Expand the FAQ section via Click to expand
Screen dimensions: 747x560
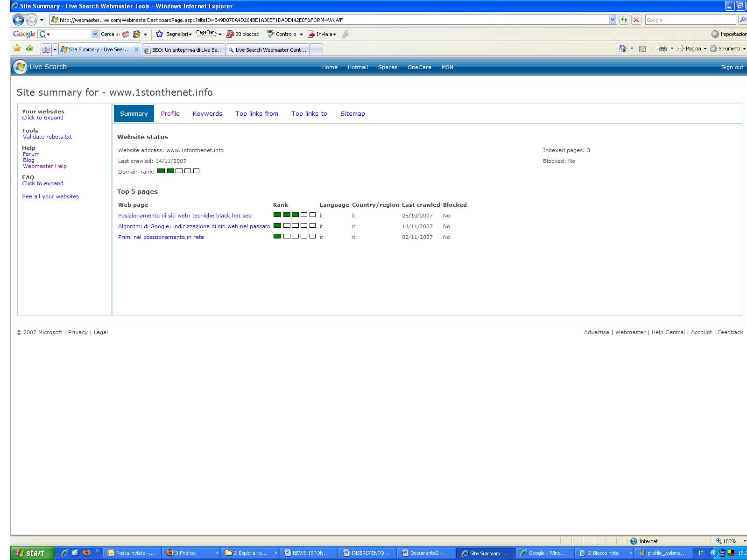tap(42, 183)
